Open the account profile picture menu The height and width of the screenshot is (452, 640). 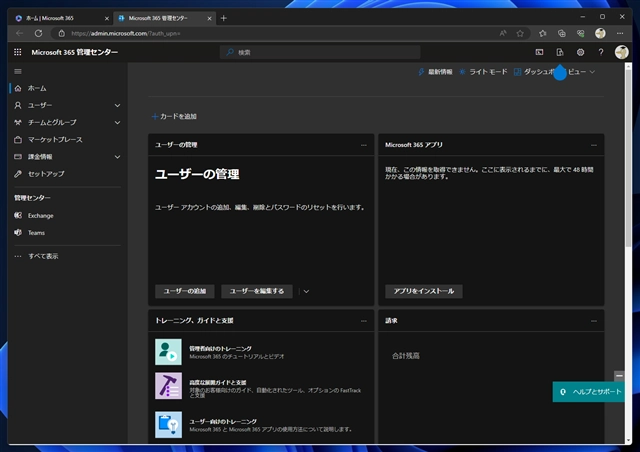[621, 52]
